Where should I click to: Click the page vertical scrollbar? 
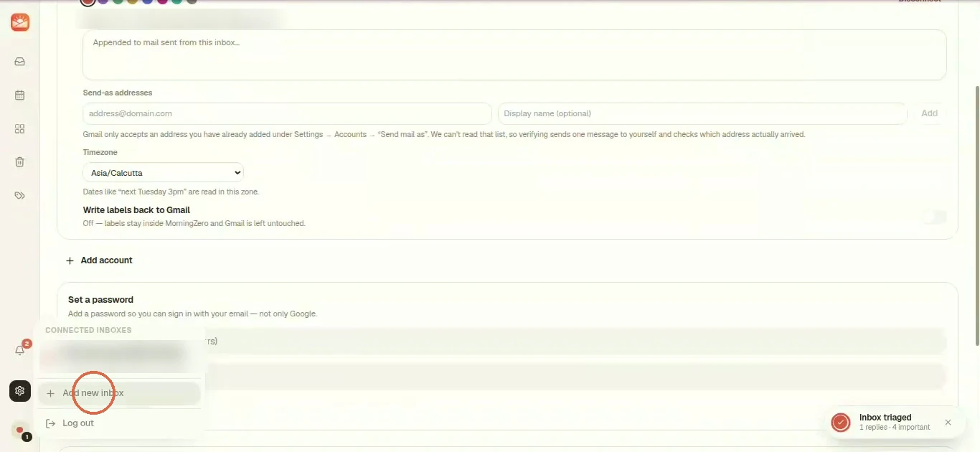[x=976, y=215]
